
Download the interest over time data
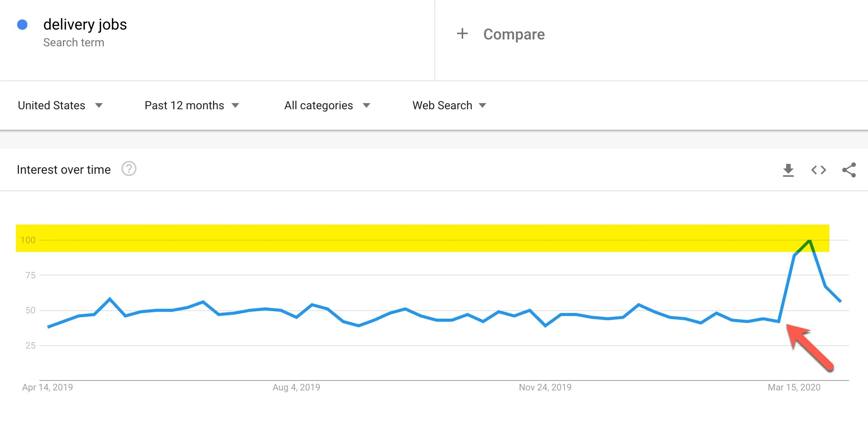(x=788, y=170)
